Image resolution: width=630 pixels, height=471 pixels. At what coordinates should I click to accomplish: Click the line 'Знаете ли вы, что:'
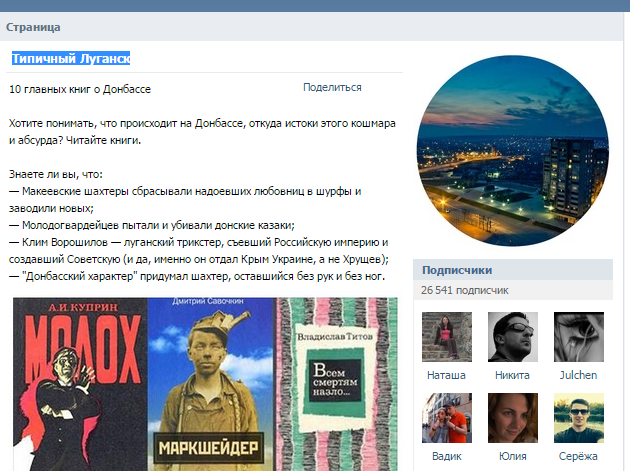tap(56, 174)
